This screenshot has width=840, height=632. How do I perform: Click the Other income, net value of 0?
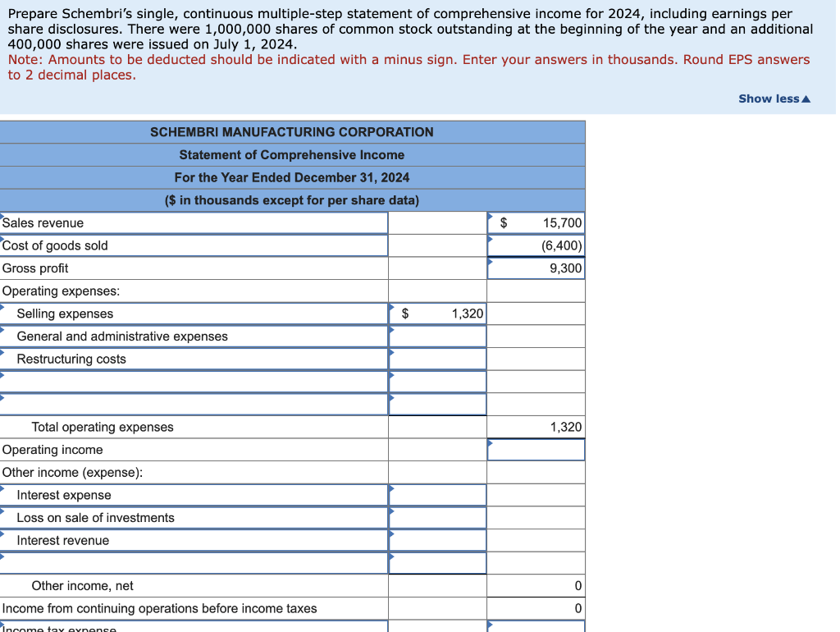click(537, 585)
